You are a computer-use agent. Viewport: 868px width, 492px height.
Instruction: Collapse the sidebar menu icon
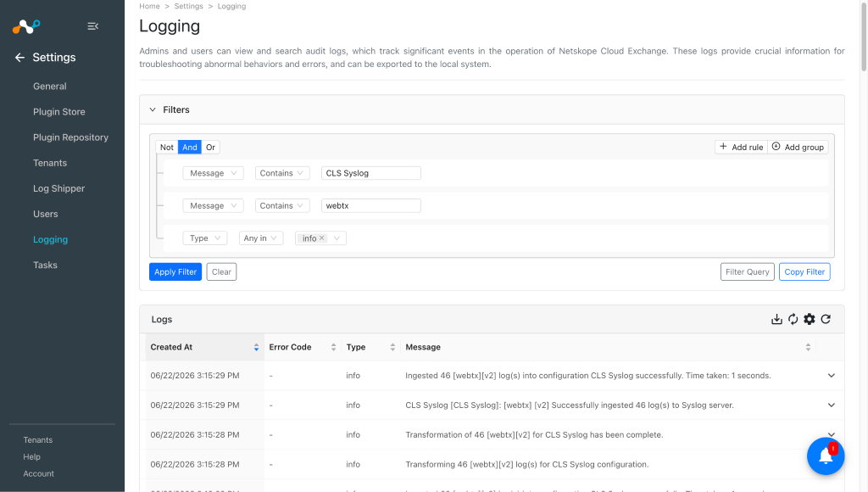pos(93,26)
